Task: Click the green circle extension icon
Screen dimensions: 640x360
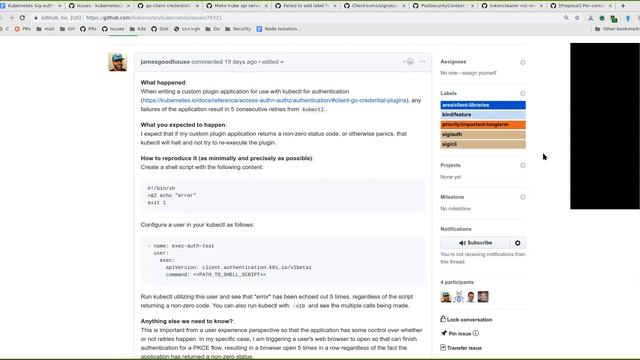Action: (x=602, y=18)
